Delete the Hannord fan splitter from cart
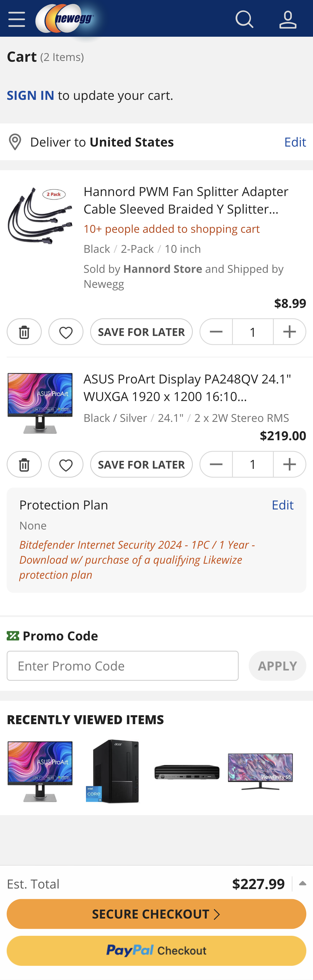Screen dimensions: 313x980 coord(24,331)
